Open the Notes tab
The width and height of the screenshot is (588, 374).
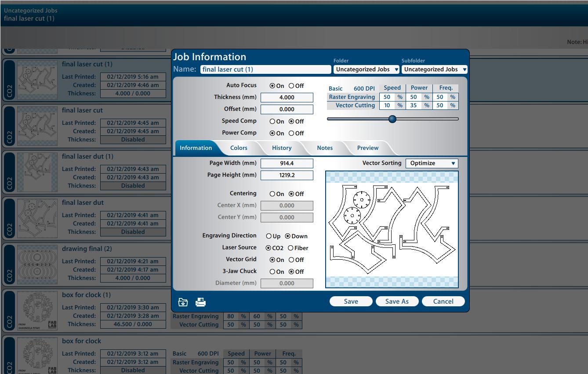pyautogui.click(x=325, y=148)
